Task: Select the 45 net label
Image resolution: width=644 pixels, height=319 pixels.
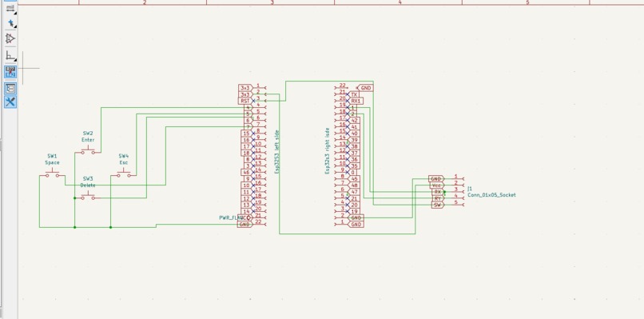Action: tap(354, 179)
